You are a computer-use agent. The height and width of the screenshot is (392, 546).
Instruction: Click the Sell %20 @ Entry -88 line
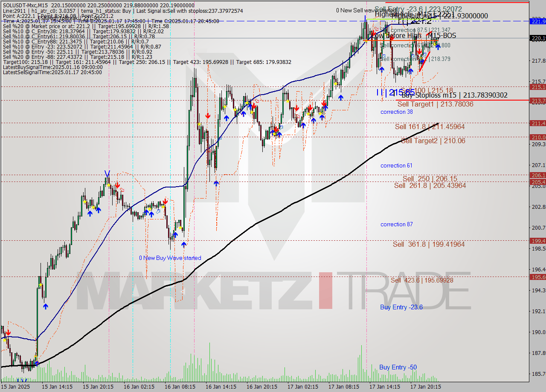77,57
